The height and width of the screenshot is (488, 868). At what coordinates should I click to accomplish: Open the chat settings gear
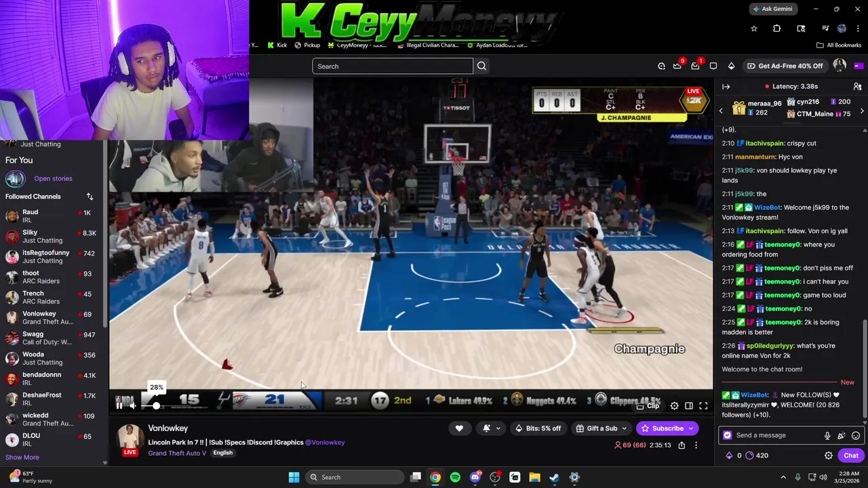(x=828, y=456)
